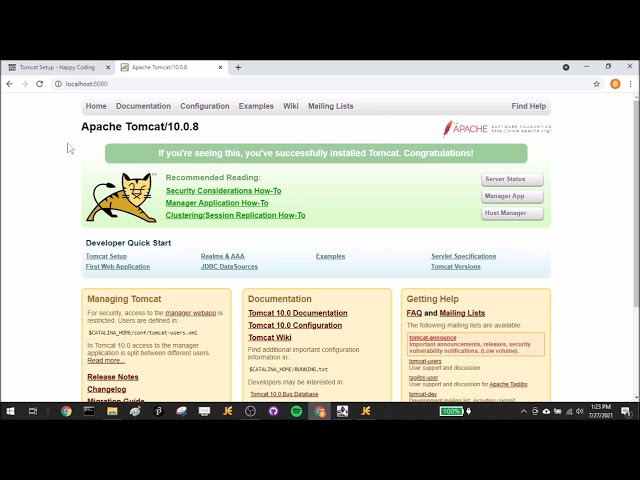Show hidden system tray icons
The image size is (640, 480).
coord(523,411)
